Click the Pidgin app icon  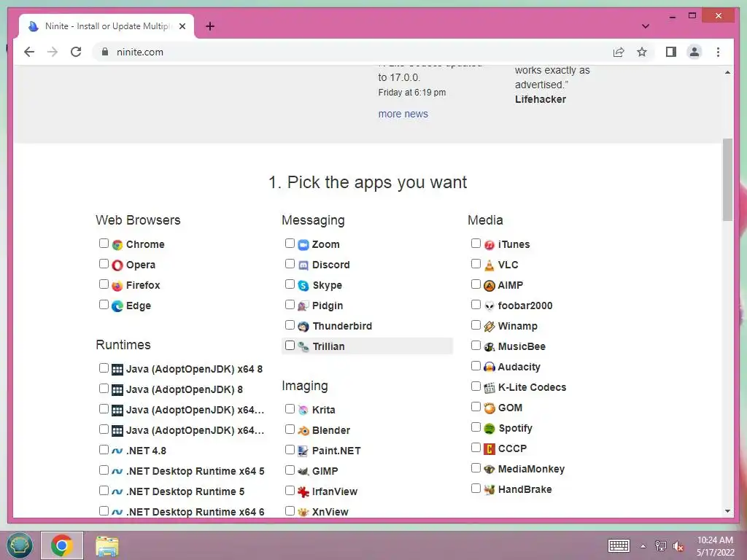point(303,306)
